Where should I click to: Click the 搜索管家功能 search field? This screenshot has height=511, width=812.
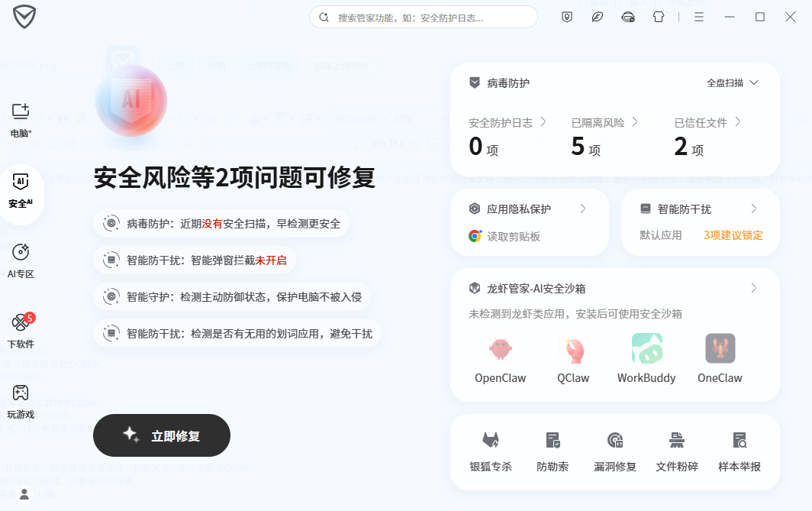point(423,17)
